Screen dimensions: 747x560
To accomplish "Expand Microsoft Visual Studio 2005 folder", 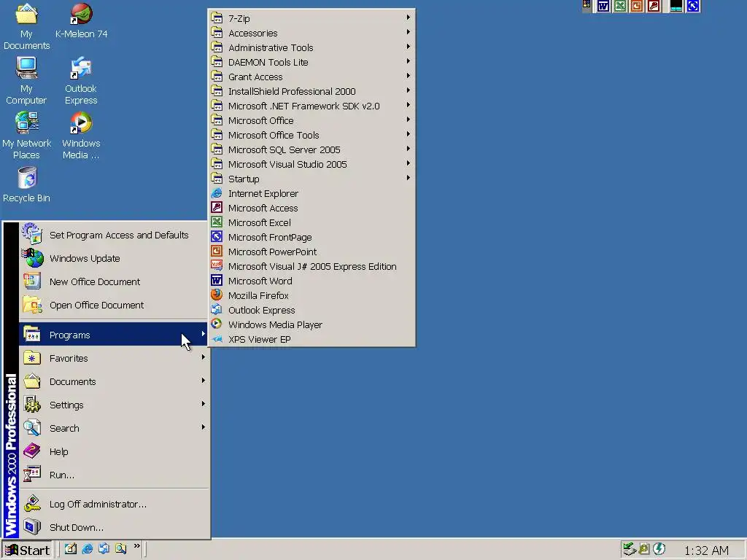I will (311, 164).
